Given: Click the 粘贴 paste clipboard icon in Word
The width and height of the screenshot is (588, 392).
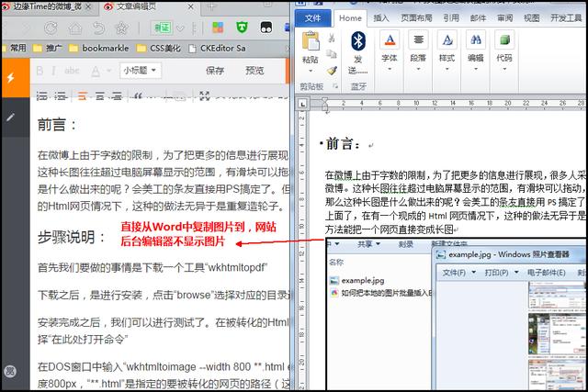Looking at the screenshot, I should tap(311, 41).
